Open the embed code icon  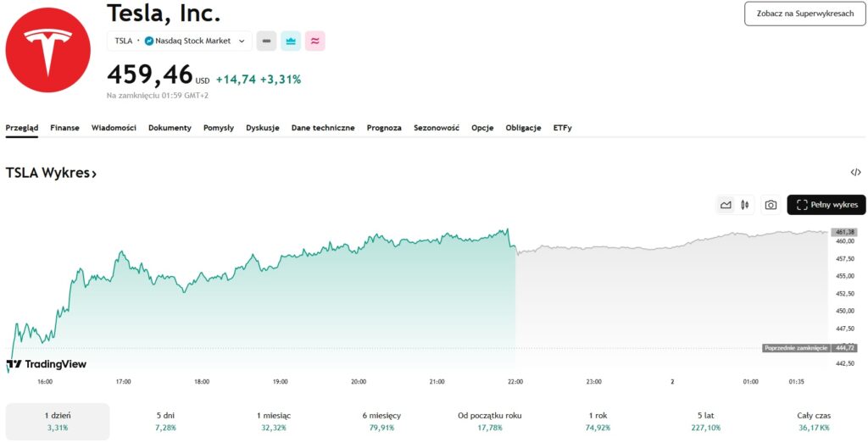[855, 173]
